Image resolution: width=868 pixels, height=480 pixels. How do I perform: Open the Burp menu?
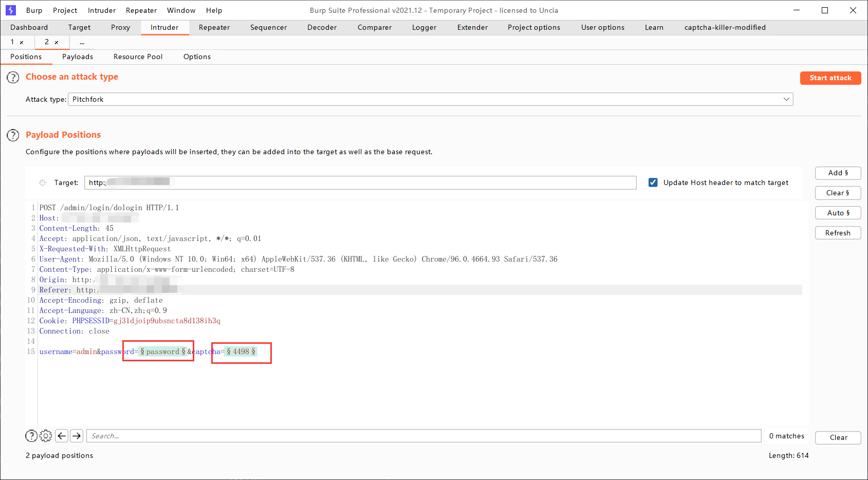click(34, 10)
